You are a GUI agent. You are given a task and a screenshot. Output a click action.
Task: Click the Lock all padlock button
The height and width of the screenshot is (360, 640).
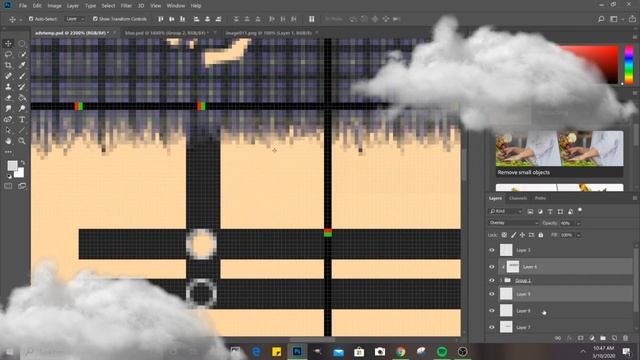pyautogui.click(x=541, y=235)
